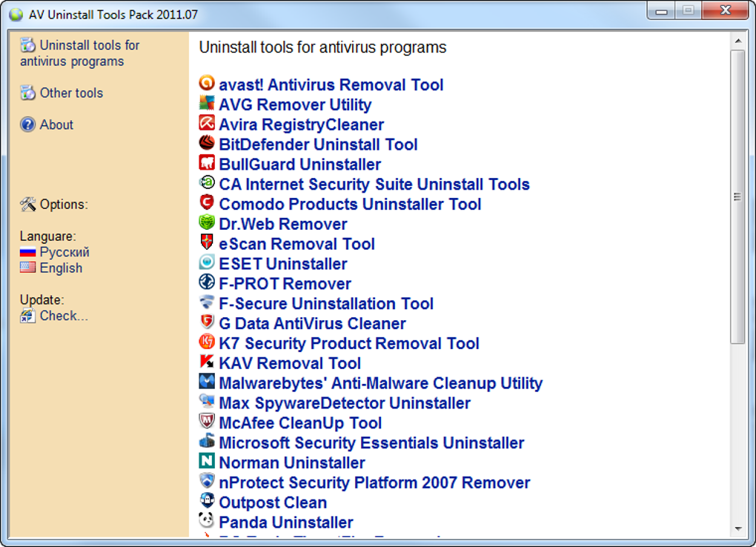Run ESET Uninstaller

click(283, 264)
